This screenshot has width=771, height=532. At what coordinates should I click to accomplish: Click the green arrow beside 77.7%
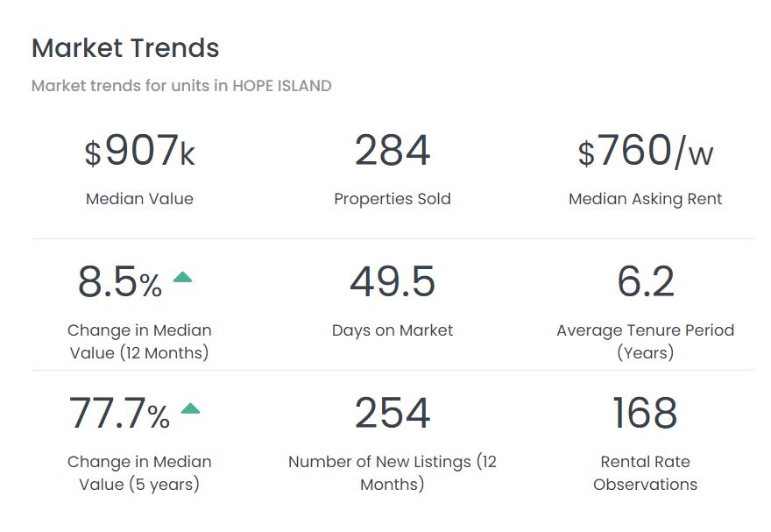[190, 408]
